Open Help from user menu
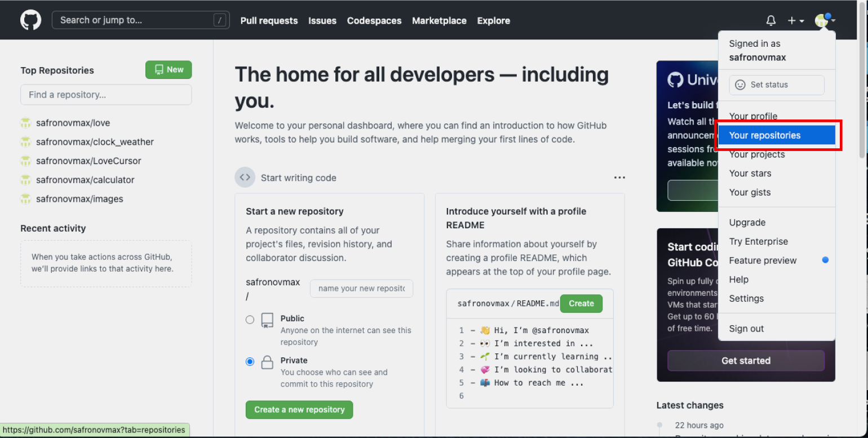This screenshot has width=868, height=438. 777,280
